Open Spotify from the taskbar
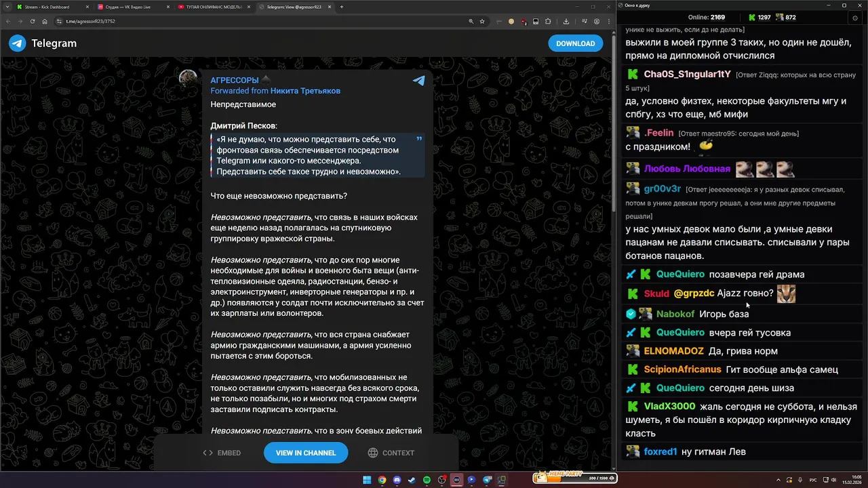 [427, 480]
